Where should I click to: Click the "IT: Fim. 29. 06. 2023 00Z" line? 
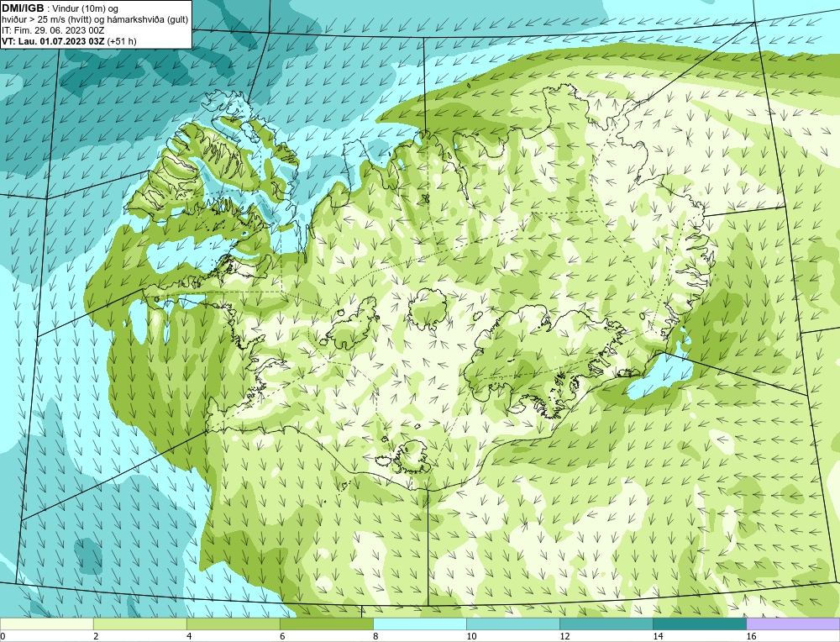coord(53,30)
